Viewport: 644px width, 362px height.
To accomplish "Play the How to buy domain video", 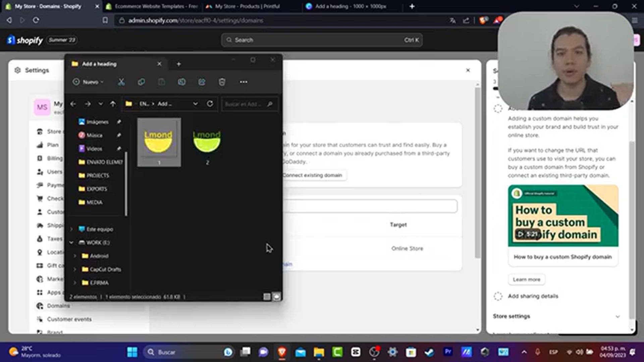I will coord(527,234).
